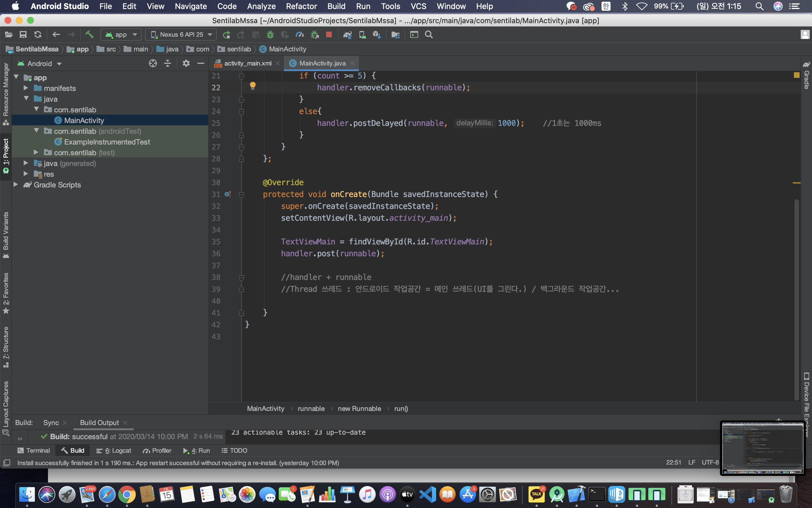
Task: Open the AVD Manager icon
Action: click(x=362, y=35)
